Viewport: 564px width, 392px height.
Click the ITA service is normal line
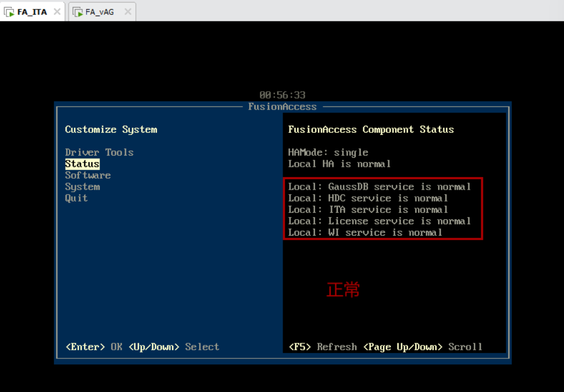(x=368, y=210)
